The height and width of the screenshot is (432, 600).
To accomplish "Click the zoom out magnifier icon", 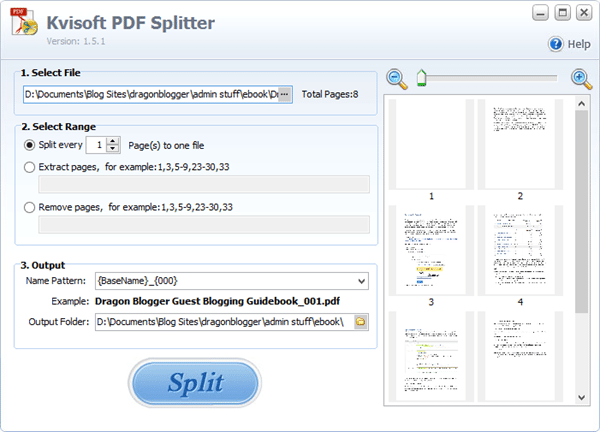I will (x=396, y=79).
